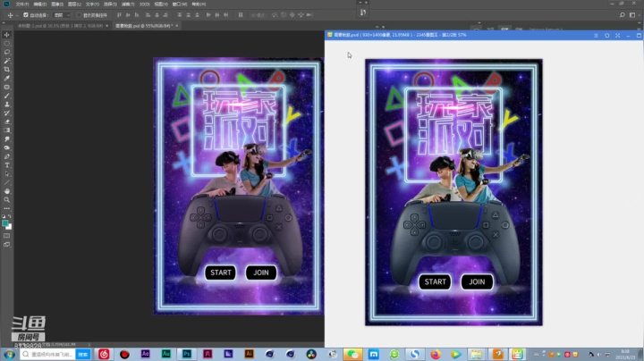Select the Smudge tool
This screenshot has width=644, height=361.
point(7,139)
